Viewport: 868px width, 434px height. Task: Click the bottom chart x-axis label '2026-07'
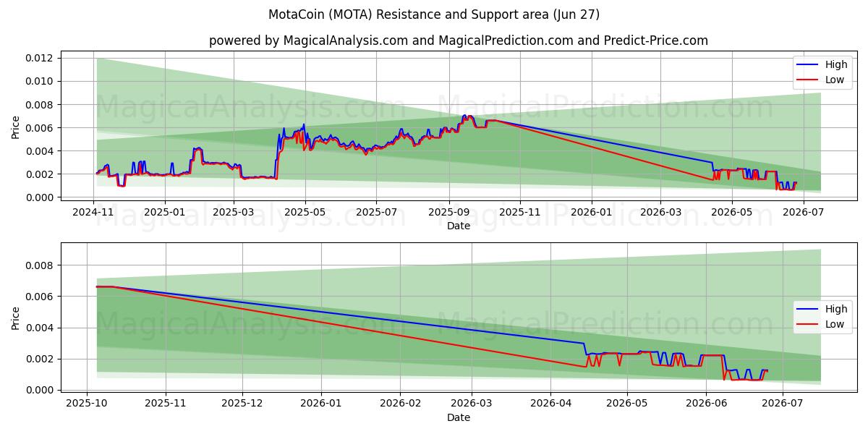click(x=783, y=404)
